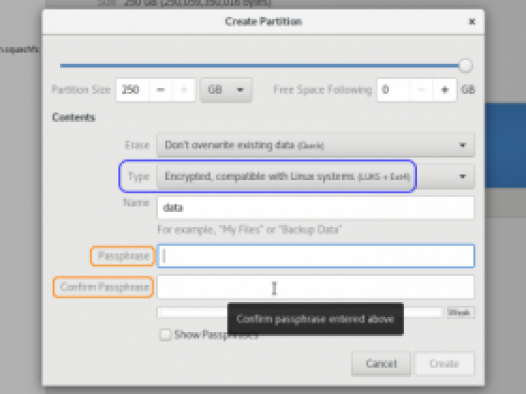Image resolution: width=526 pixels, height=394 pixels.
Task: Increase partition size with plus button
Action: (183, 90)
